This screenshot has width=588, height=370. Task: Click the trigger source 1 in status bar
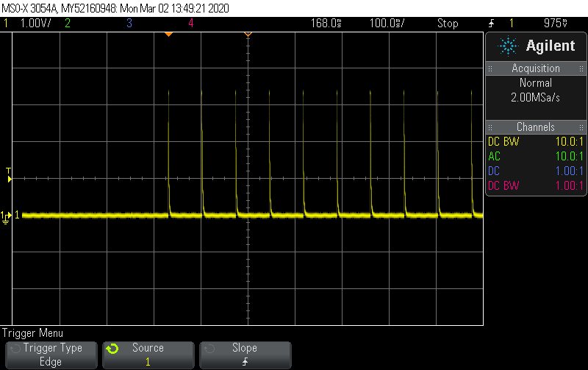(x=511, y=24)
